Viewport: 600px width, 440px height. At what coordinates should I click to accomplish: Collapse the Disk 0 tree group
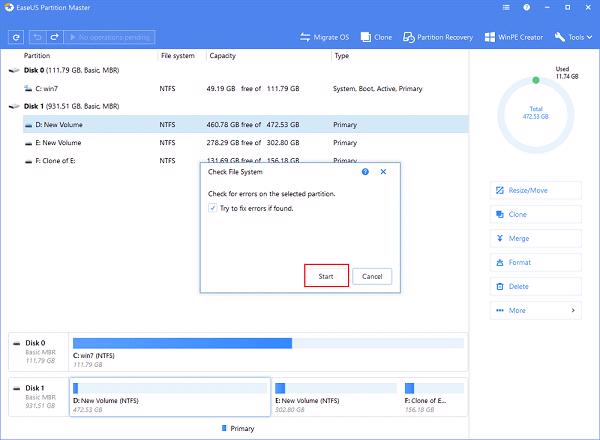(12, 71)
